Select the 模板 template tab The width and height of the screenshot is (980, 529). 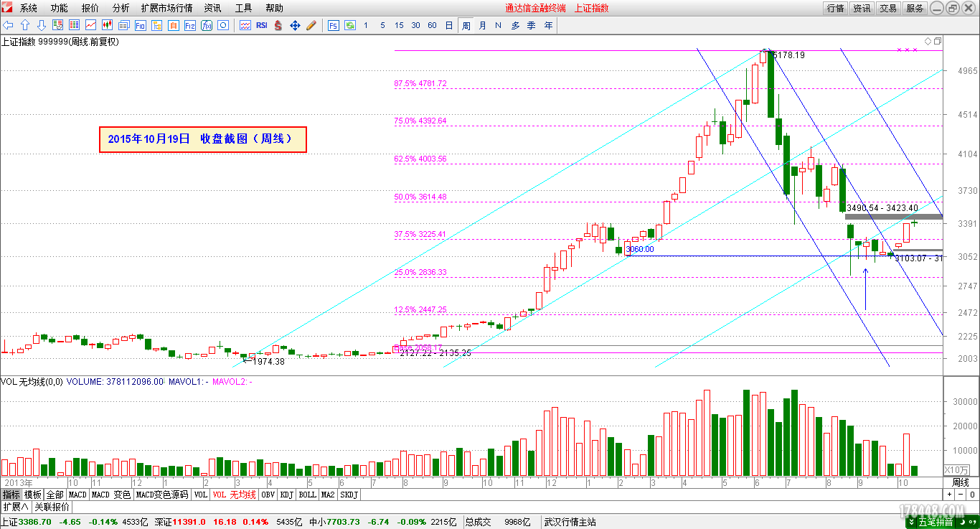[x=33, y=495]
